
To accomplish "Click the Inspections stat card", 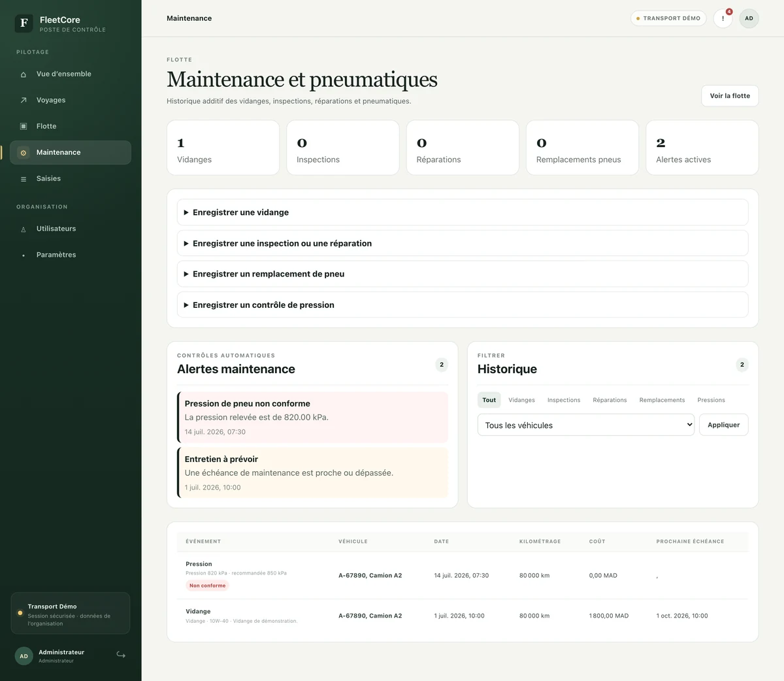I will click(343, 148).
